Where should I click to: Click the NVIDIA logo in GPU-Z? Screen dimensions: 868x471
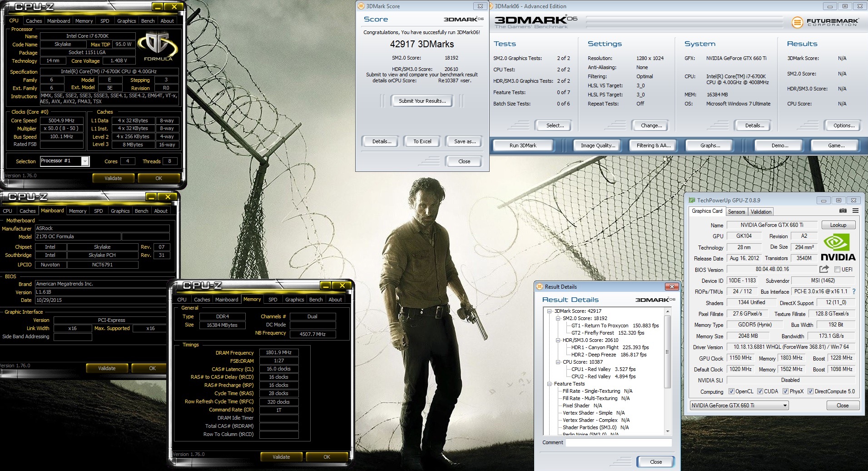(838, 248)
